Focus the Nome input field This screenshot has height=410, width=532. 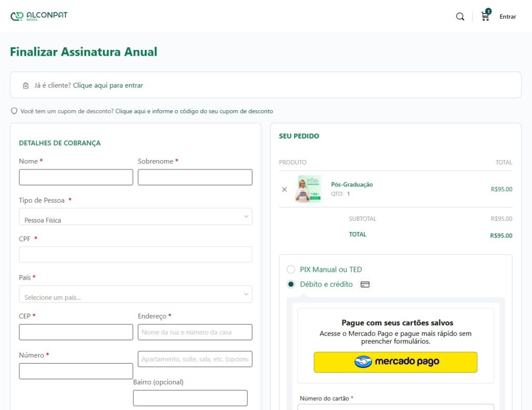point(76,177)
